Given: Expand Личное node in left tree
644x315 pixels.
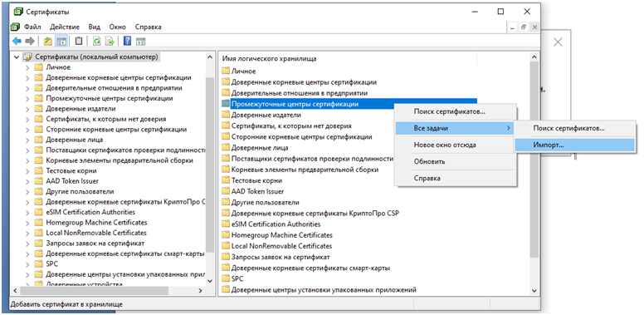Looking at the screenshot, I should pos(27,67).
